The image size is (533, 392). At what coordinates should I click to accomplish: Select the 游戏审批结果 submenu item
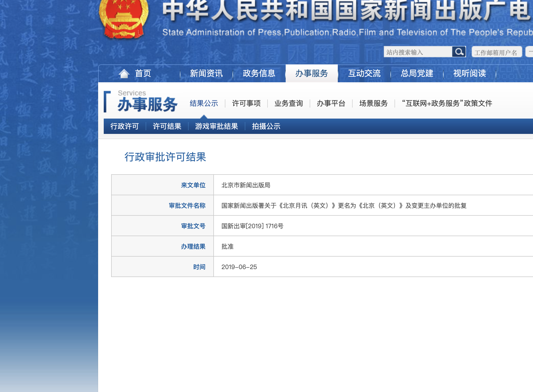point(216,126)
